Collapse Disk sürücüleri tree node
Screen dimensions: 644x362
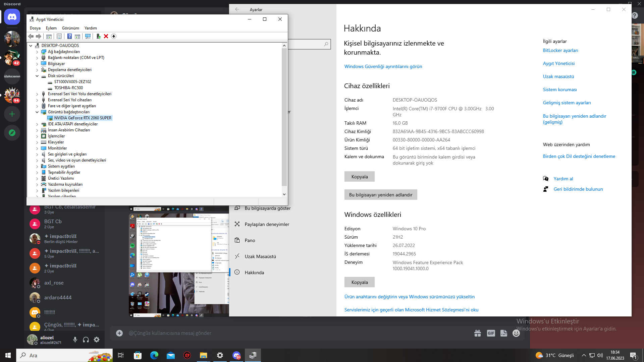coord(37,76)
